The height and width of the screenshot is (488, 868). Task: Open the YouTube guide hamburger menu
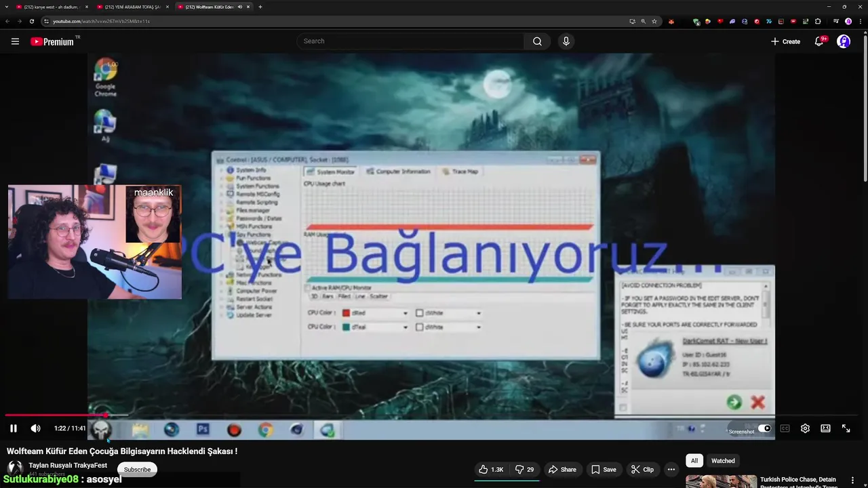coord(15,41)
